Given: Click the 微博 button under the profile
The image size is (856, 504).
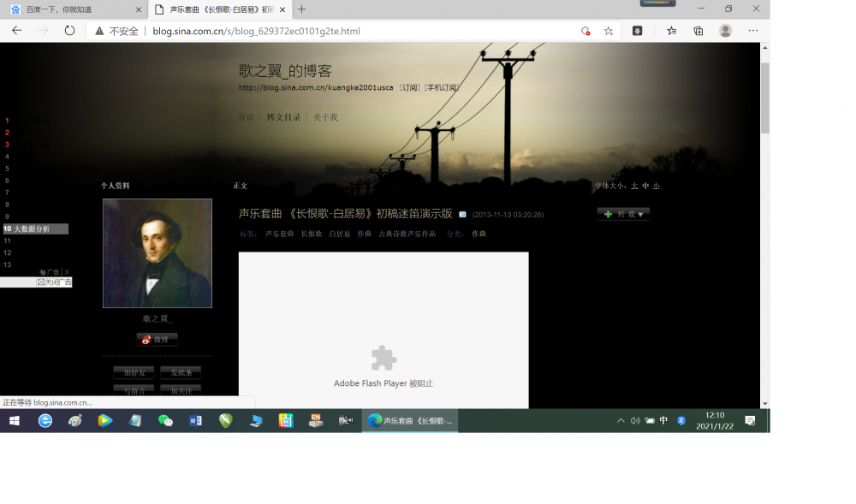Looking at the screenshot, I should (157, 340).
